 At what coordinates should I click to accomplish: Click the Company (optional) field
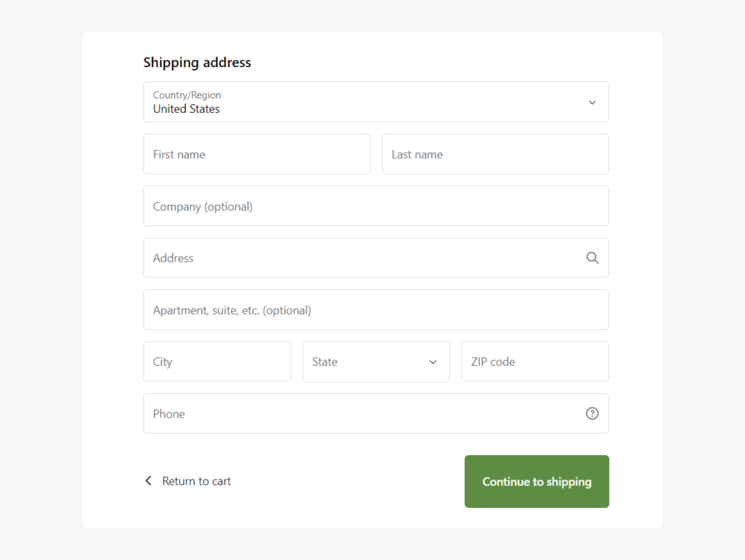click(x=376, y=206)
